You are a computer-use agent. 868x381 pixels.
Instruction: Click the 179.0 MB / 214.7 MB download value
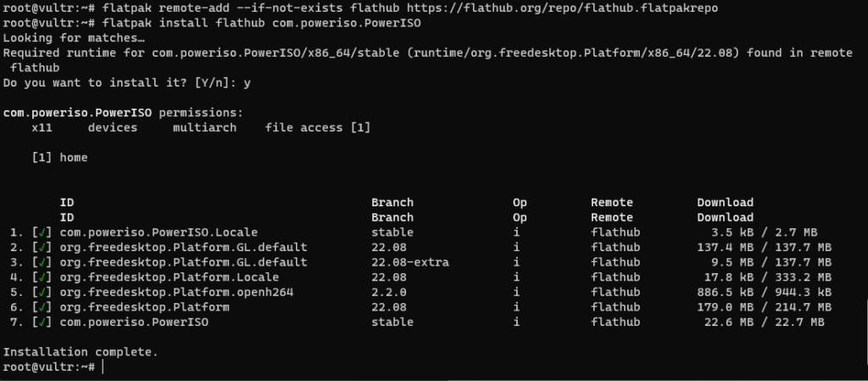(765, 307)
